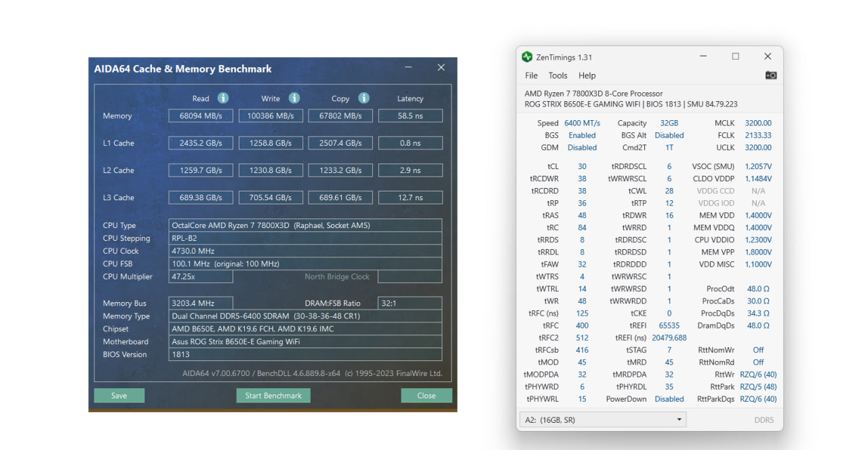The width and height of the screenshot is (868, 450).
Task: Open the File menu in ZenTimings
Action: click(531, 75)
